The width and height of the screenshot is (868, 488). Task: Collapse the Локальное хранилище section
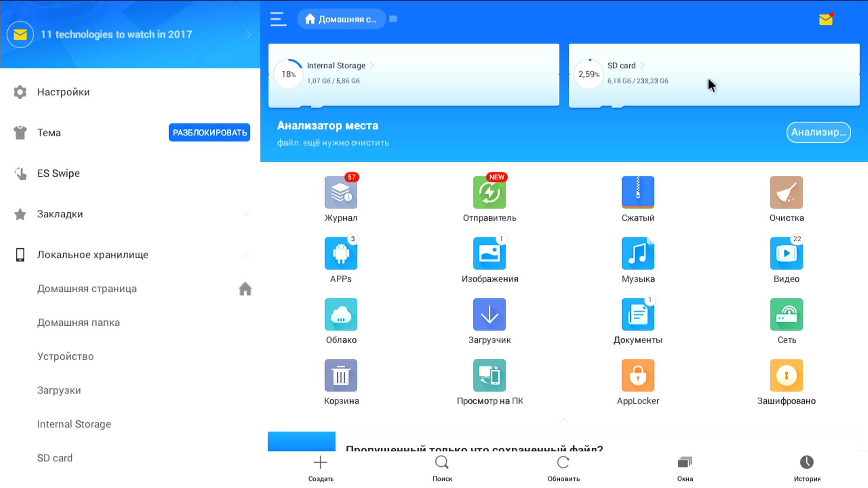click(x=245, y=255)
